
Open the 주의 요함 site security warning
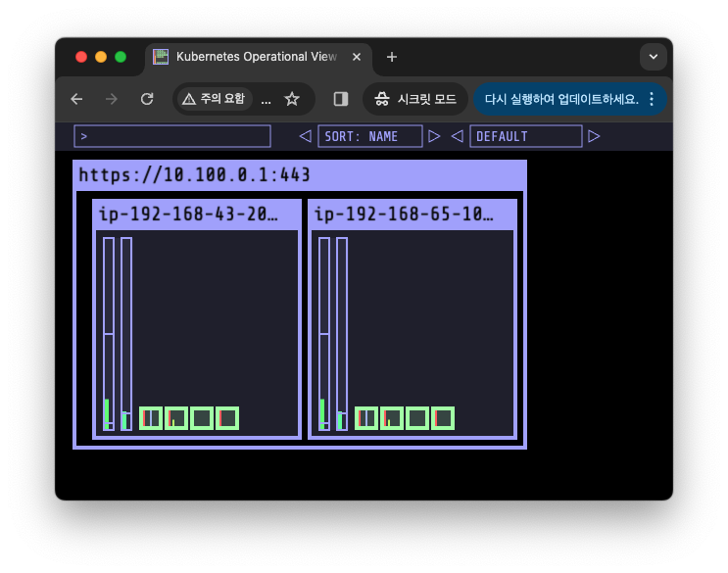(x=214, y=99)
